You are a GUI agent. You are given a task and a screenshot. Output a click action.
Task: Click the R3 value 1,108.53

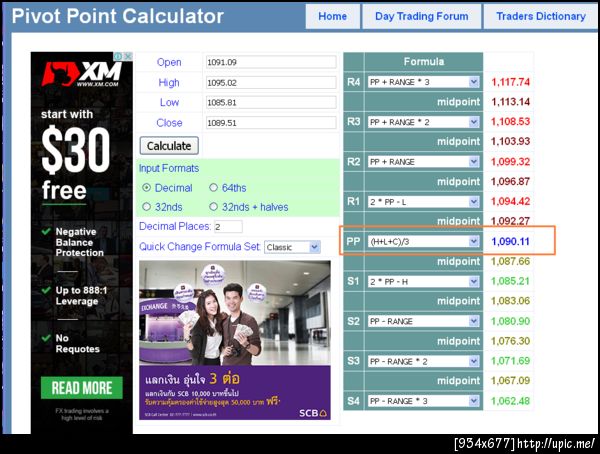coord(510,122)
